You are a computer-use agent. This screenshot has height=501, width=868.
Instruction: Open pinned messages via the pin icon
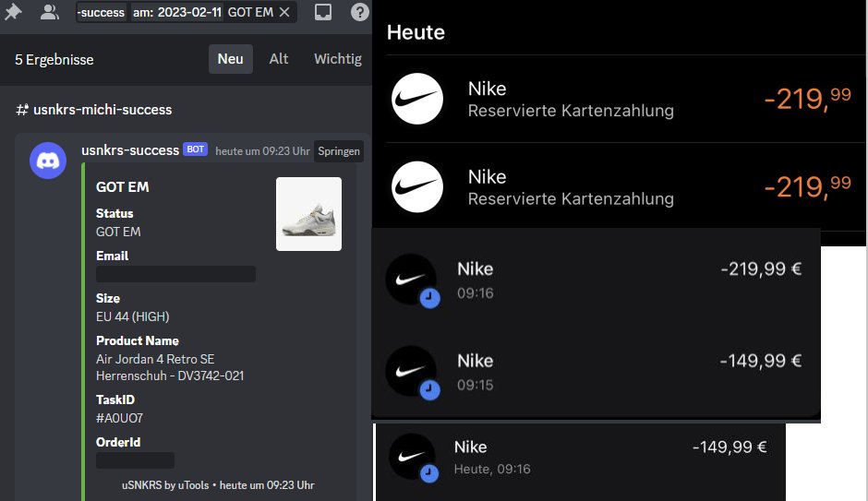(13, 12)
